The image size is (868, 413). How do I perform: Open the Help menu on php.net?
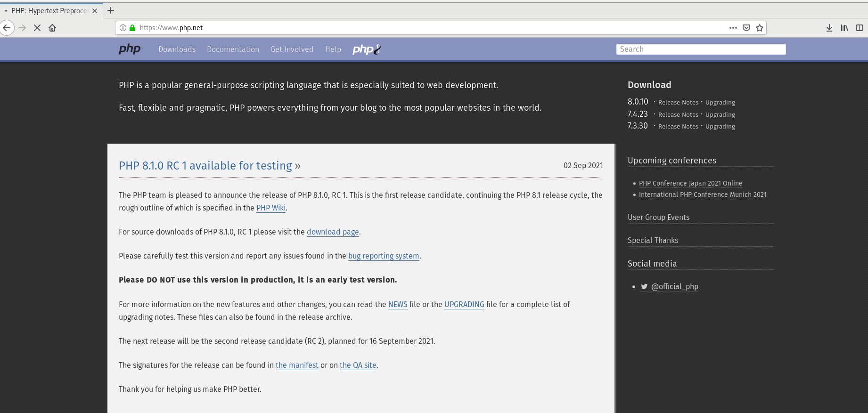(333, 49)
